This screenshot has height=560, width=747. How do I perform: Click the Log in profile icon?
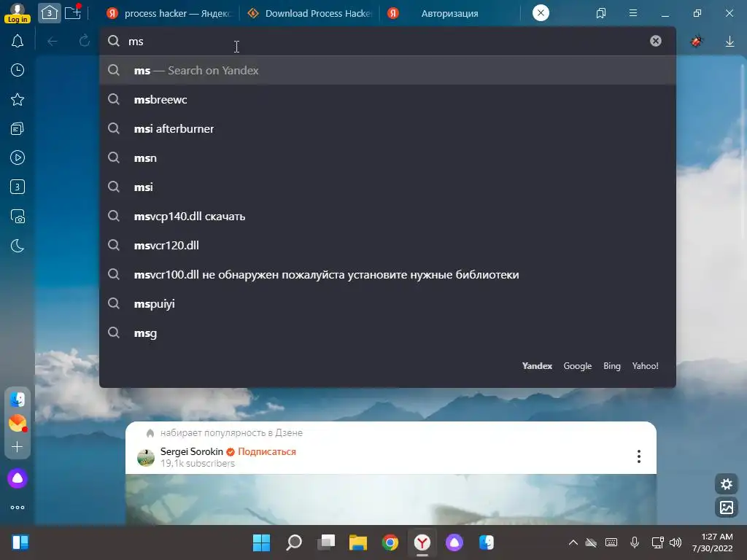[18, 13]
